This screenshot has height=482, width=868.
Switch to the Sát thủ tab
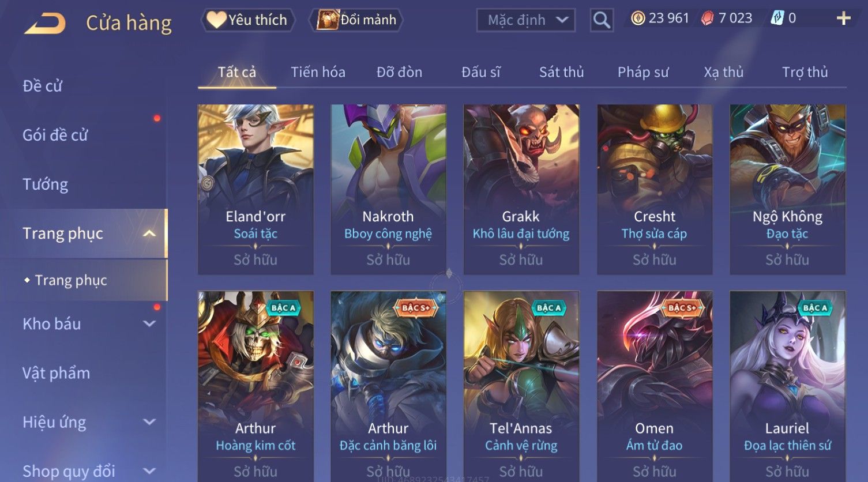(x=561, y=72)
